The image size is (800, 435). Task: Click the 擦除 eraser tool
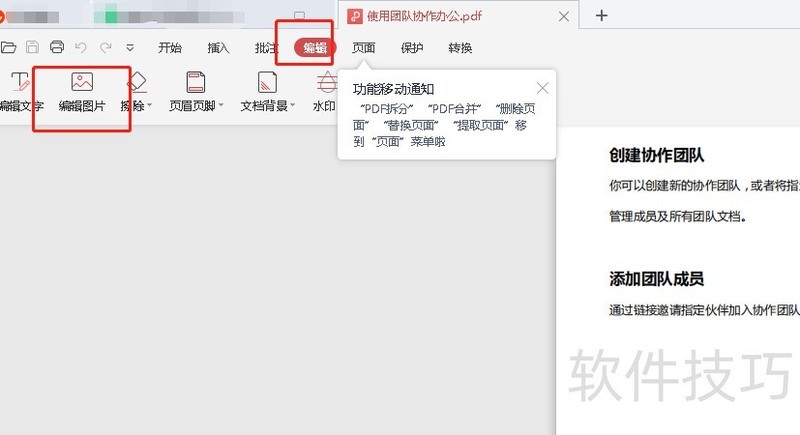pyautogui.click(x=133, y=92)
